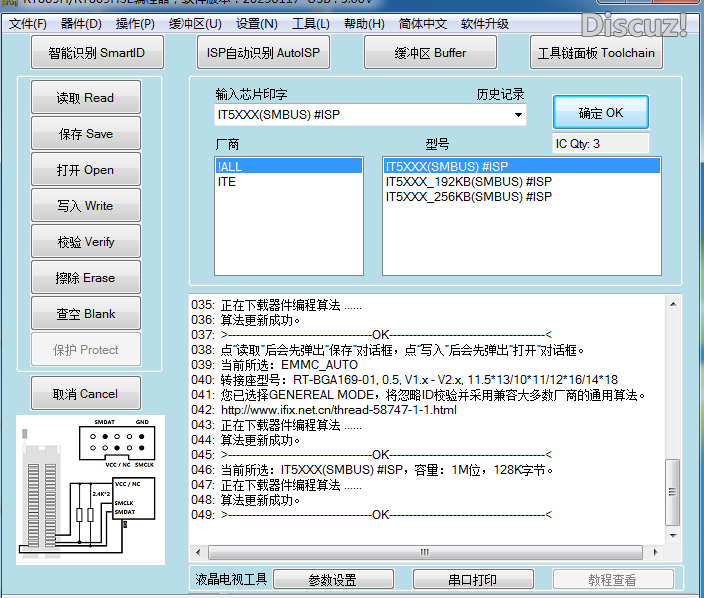704x598 pixels.
Task: Open the 工具链面板 Toolchain panel
Action: coord(596,53)
